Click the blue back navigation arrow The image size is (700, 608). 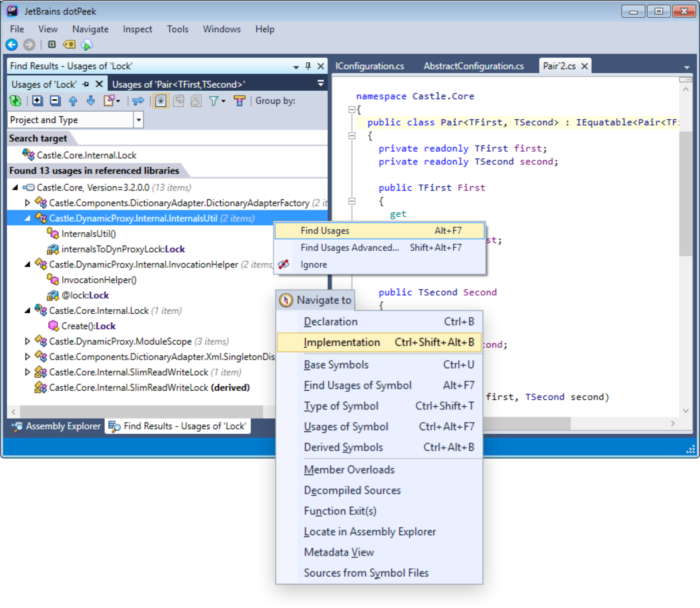tap(12, 45)
